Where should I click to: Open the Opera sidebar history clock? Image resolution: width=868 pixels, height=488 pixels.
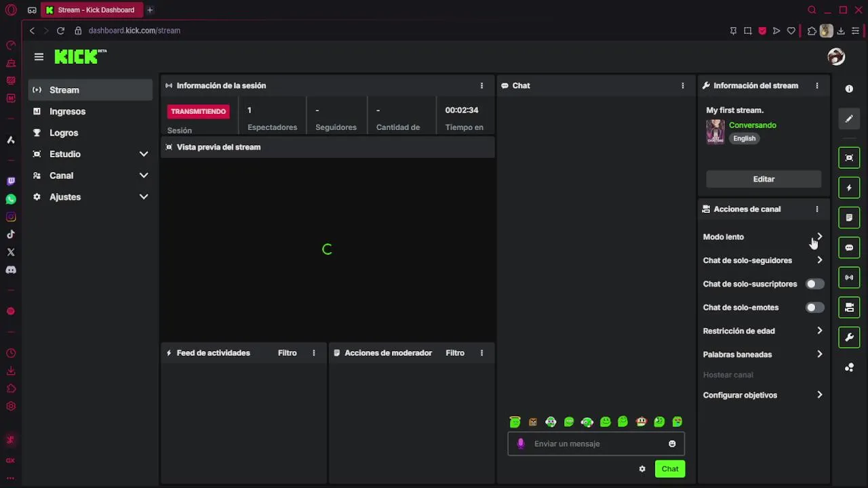(x=11, y=353)
